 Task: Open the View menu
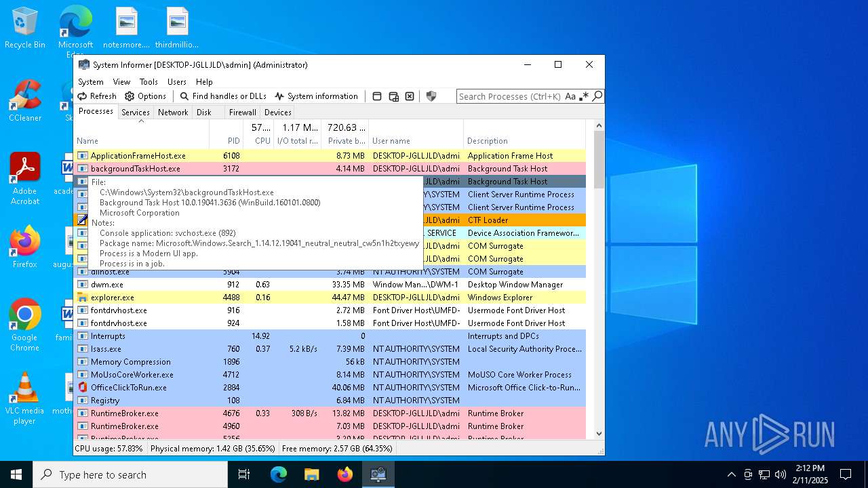click(121, 81)
